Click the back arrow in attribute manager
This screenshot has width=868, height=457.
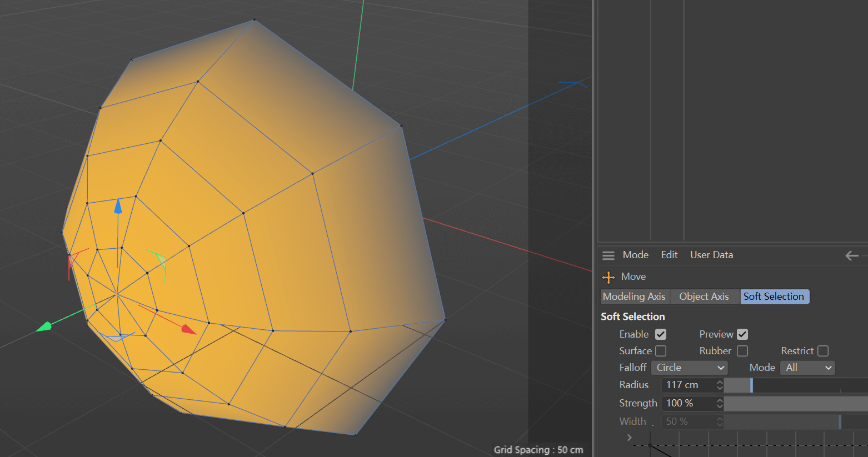pos(852,255)
